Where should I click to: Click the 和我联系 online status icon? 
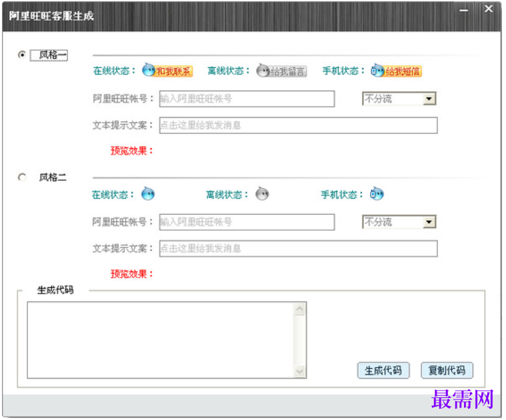[167, 70]
